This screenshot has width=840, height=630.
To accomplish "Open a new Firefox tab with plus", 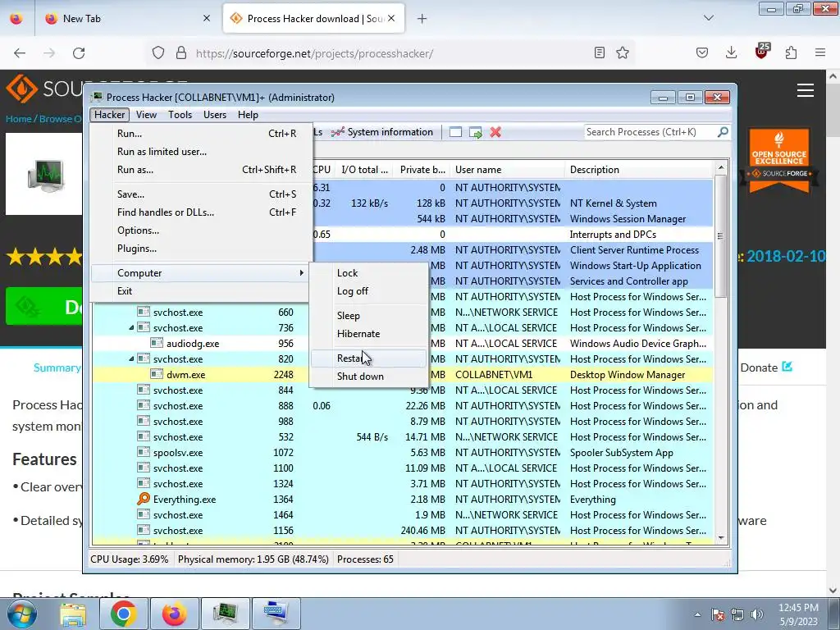I will coord(422,18).
